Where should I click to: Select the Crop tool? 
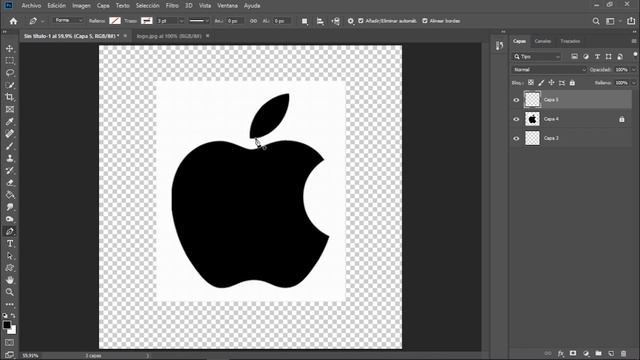click(x=10, y=97)
